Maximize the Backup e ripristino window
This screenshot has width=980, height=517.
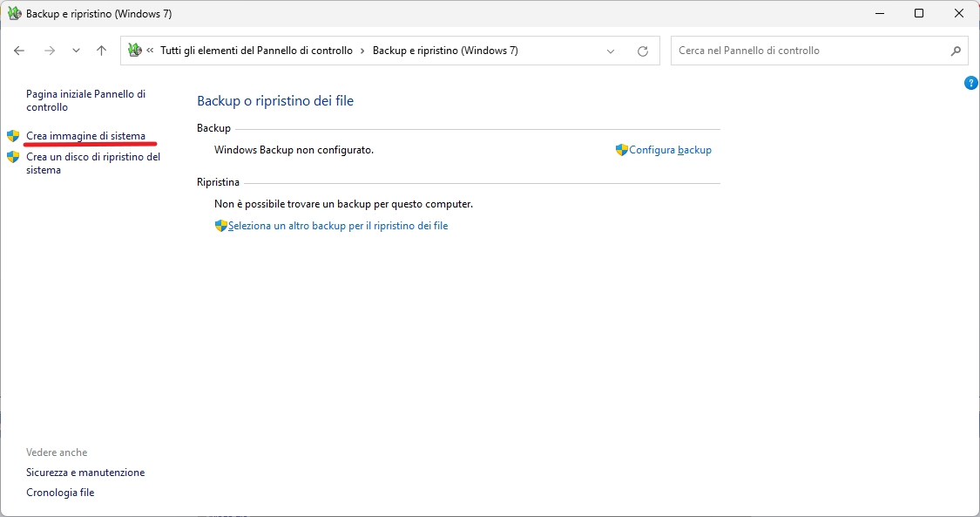click(919, 13)
